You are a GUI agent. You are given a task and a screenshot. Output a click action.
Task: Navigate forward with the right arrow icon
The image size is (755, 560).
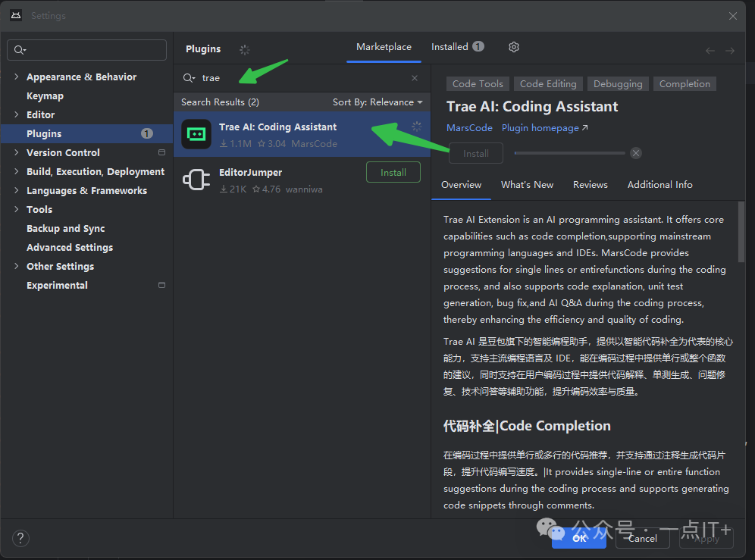[730, 51]
